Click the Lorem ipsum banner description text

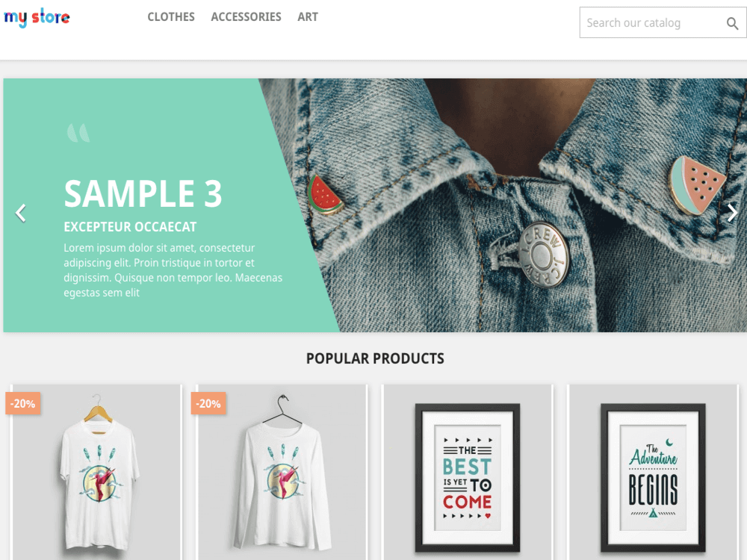(173, 270)
